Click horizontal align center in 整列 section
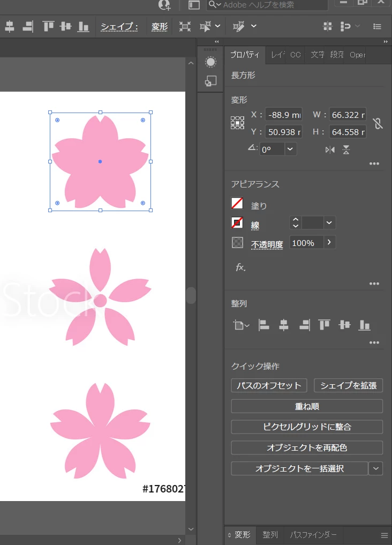 (x=284, y=325)
